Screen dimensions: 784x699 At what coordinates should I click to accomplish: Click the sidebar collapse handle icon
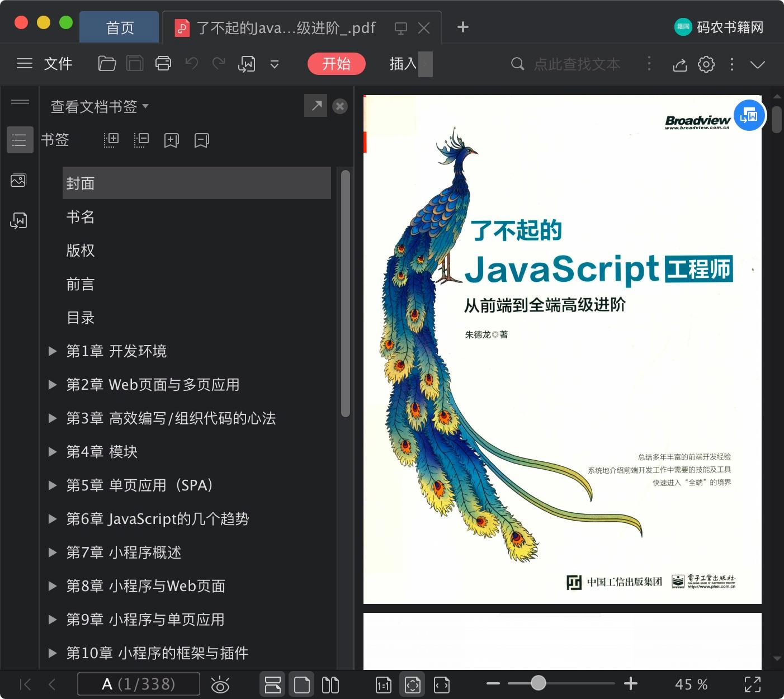20,102
